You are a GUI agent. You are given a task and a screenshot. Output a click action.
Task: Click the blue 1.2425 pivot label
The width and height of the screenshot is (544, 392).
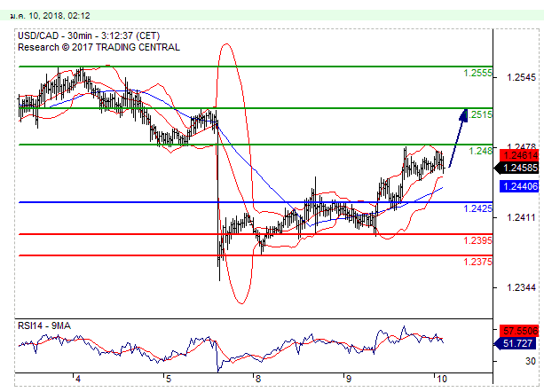[x=477, y=208]
